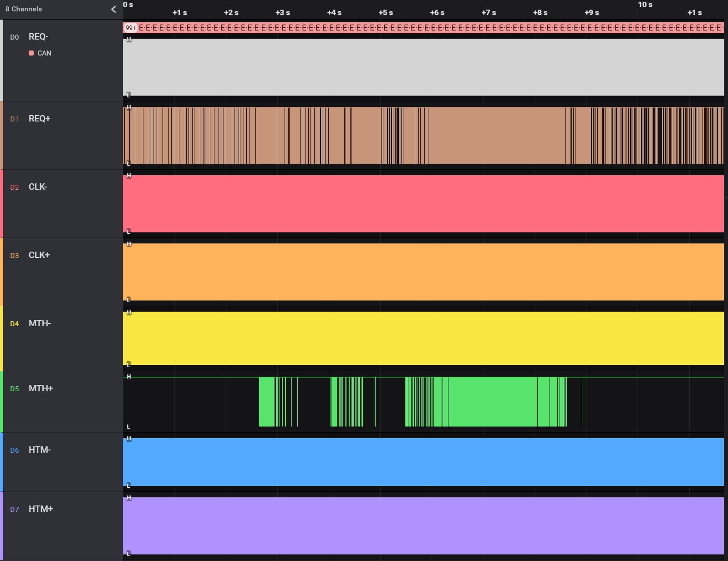Click the CAN decoded error frames bar
This screenshot has width=728, height=561.
[428, 28]
